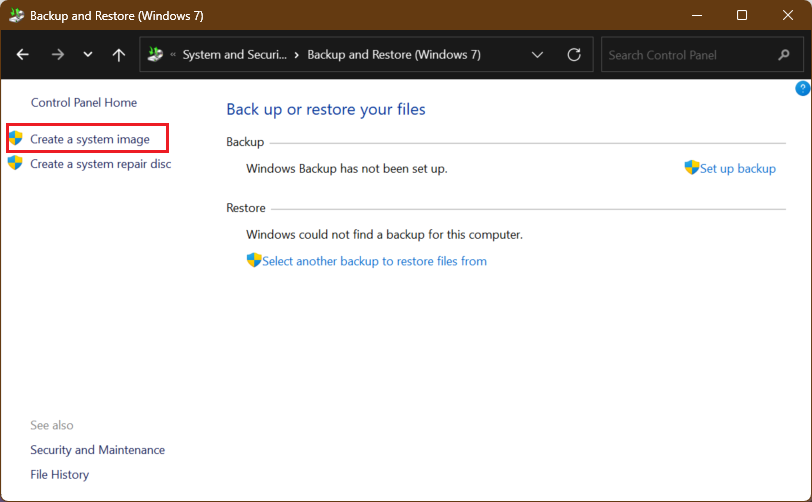Refresh the Backup and Restore page
Image resolution: width=812 pixels, height=502 pixels.
click(574, 54)
